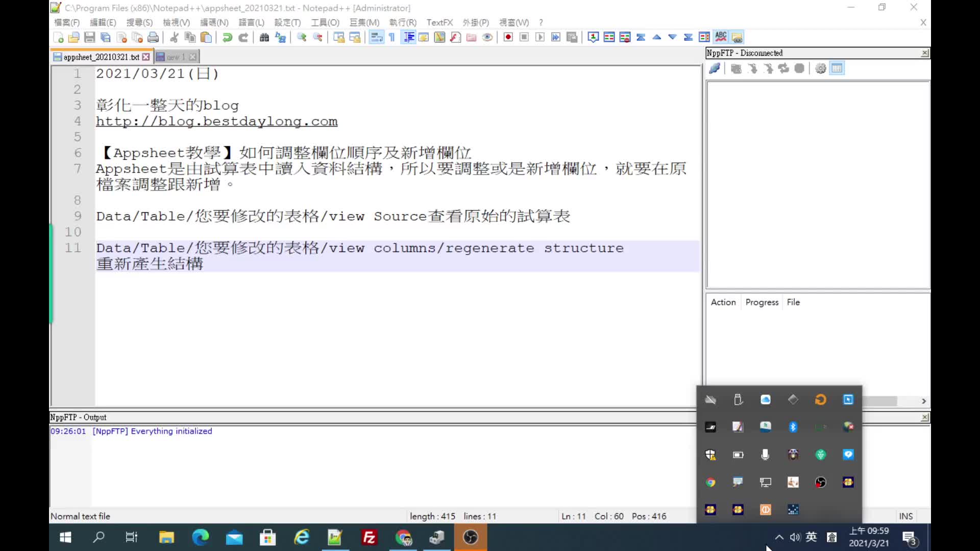Click the safely remove hardware tray icon
The image size is (980, 551).
[738, 399]
